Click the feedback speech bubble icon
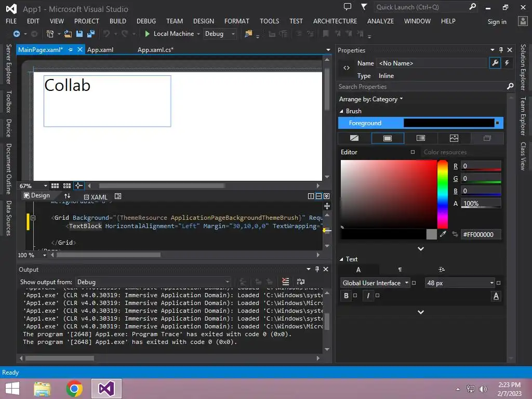Image resolution: width=532 pixels, height=399 pixels. pyautogui.click(x=348, y=7)
